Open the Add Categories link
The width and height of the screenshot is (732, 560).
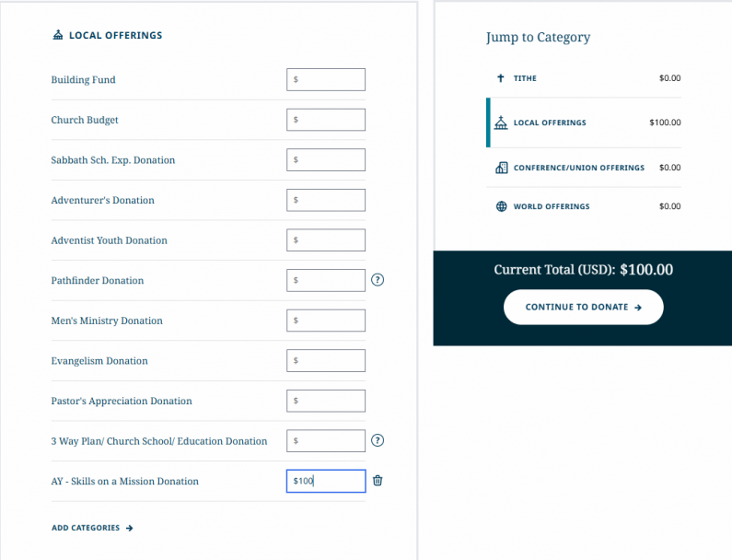(x=92, y=528)
